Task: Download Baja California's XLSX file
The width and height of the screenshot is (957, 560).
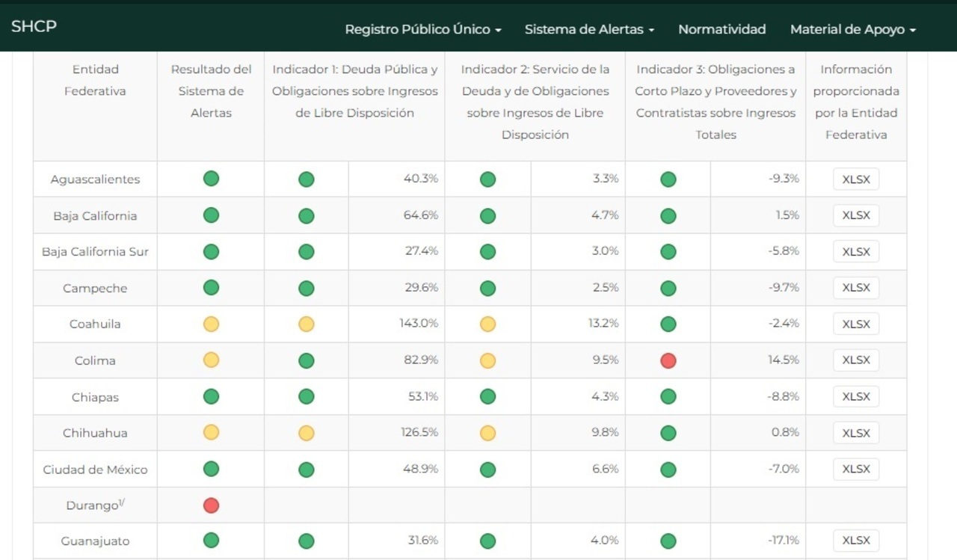Action: (856, 215)
